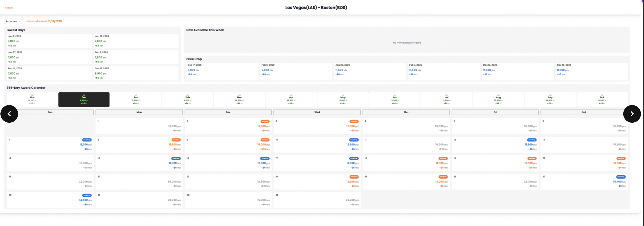Click the Dec 12, 2025 price drop card
Image resolution: width=644 pixels, height=226 pixels.
[517, 71]
